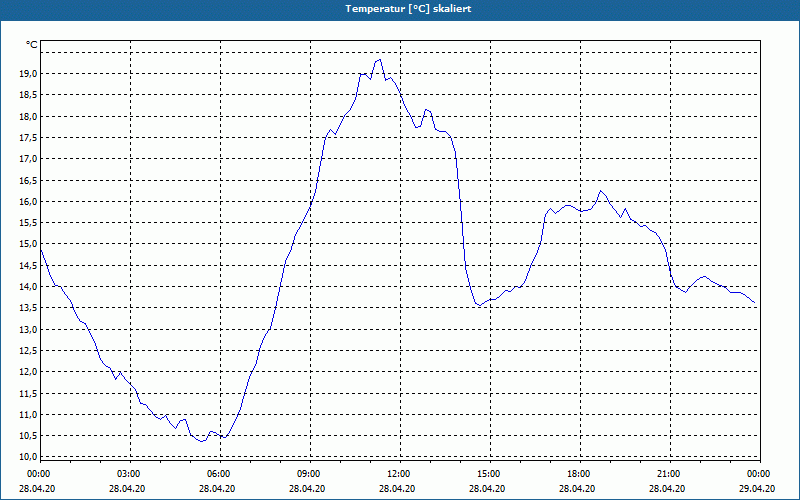800x500 pixels.
Task: Click the 28.04.20 date under 21:00
Action: coord(667,488)
